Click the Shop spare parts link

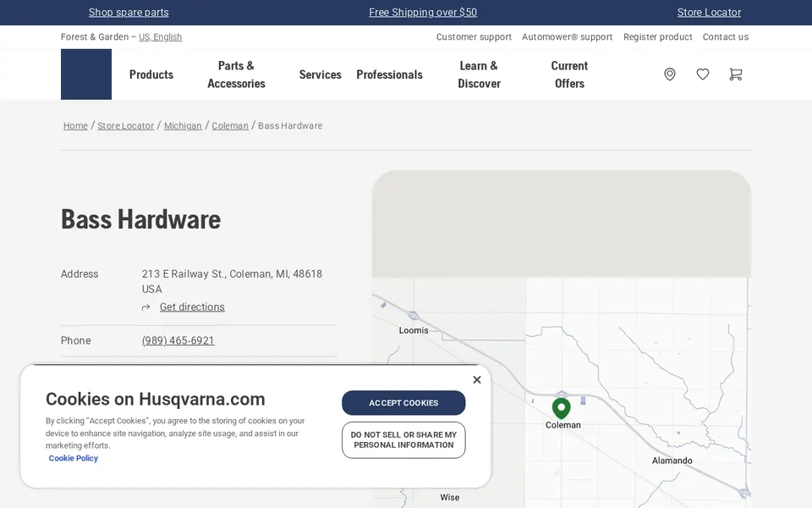[129, 13]
